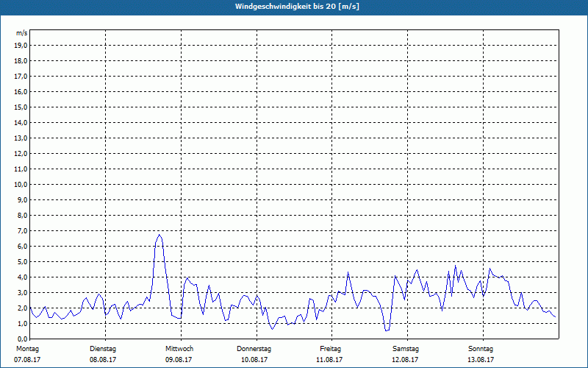Select the date 11.08.17

point(329,360)
